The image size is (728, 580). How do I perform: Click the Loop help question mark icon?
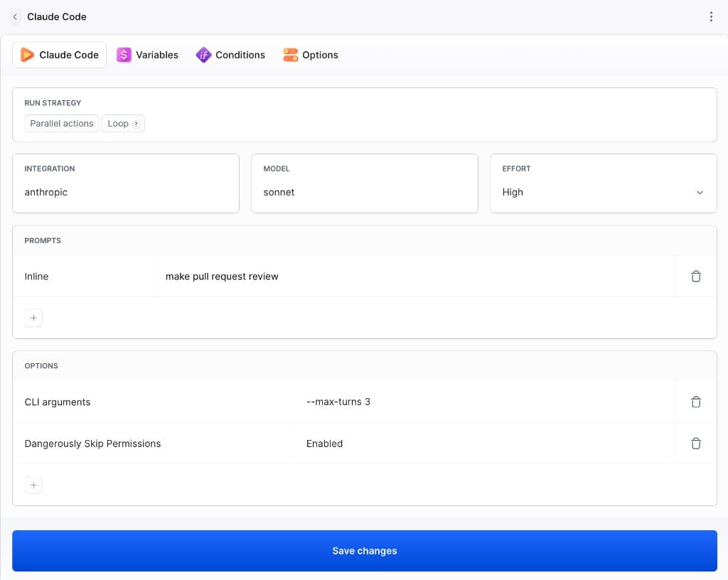[x=136, y=124]
